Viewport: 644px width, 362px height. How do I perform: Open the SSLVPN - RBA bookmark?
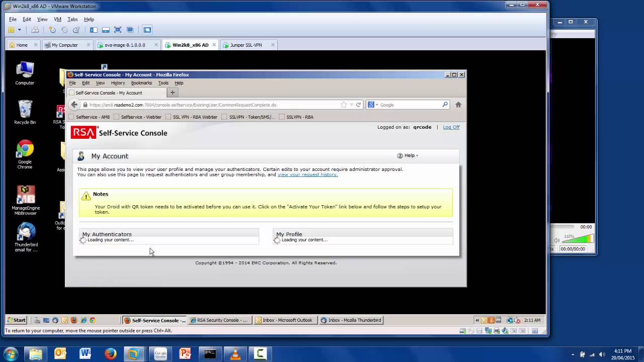point(296,117)
